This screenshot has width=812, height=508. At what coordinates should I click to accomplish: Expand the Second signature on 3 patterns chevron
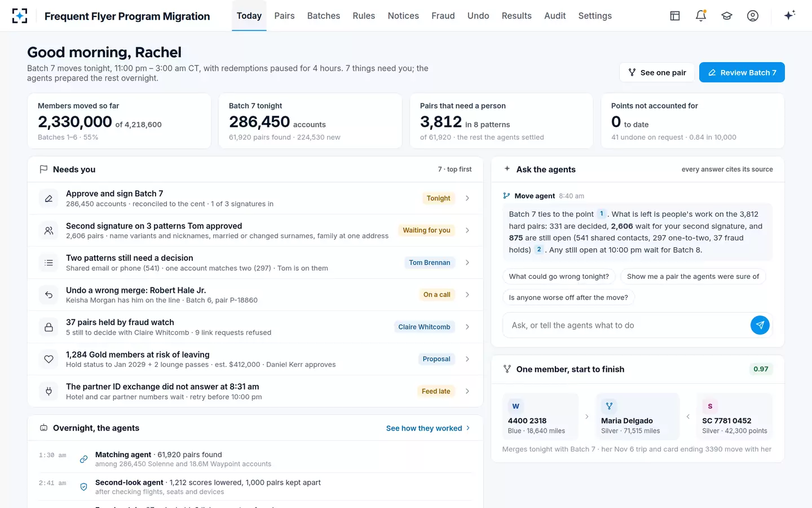click(x=467, y=230)
